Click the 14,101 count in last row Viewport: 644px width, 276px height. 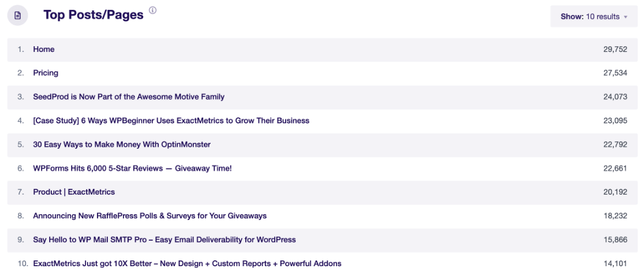615,263
